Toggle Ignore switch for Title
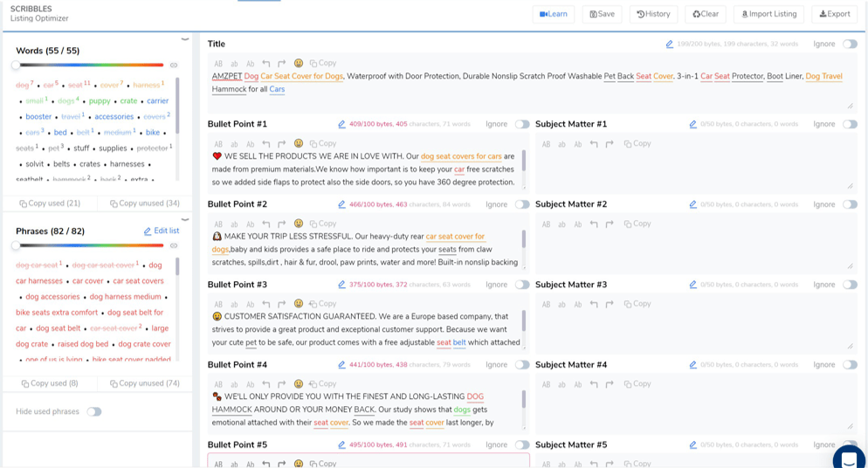Screen dimensions: 868x468 (851, 44)
